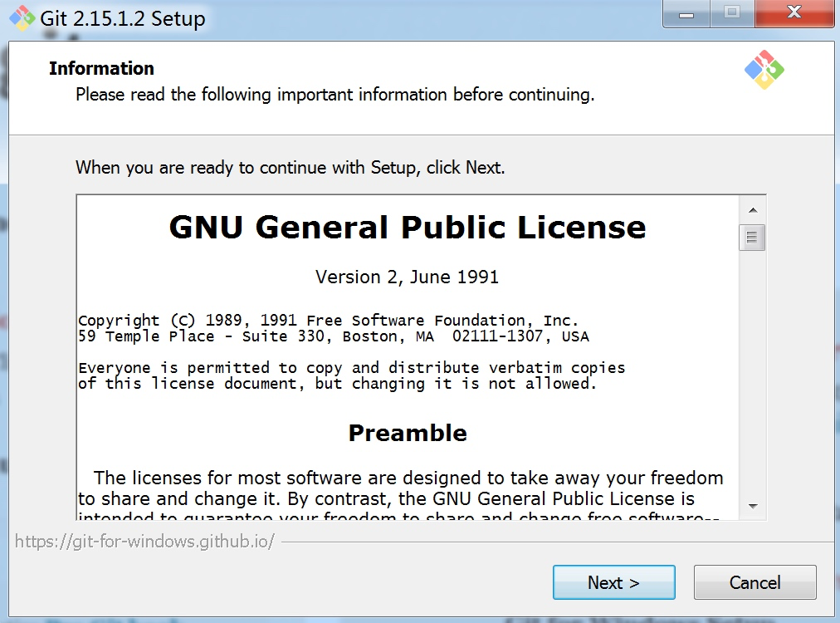This screenshot has height=623, width=840.
Task: Open the git-for-windows.github.io link
Action: 144,542
